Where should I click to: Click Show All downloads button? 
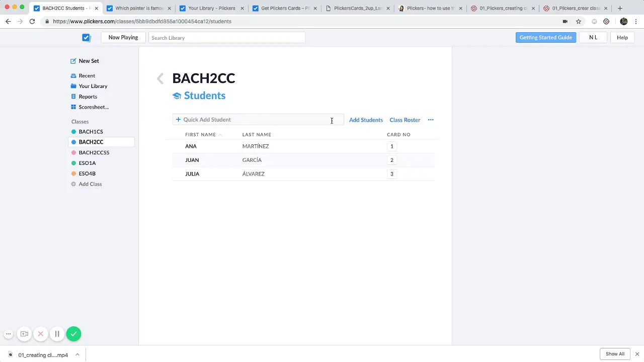pos(615,354)
